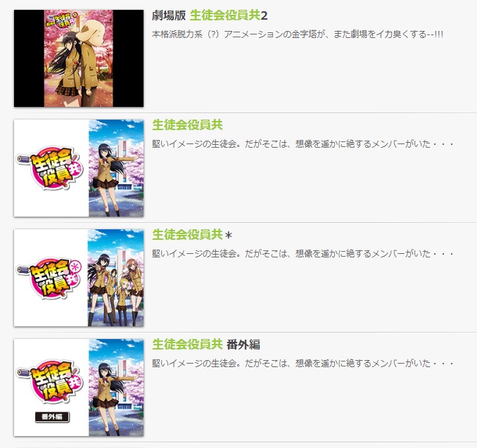477x448 pixels.
Task: Click the 生徒会役員共 season one title link
Action: tap(187, 125)
